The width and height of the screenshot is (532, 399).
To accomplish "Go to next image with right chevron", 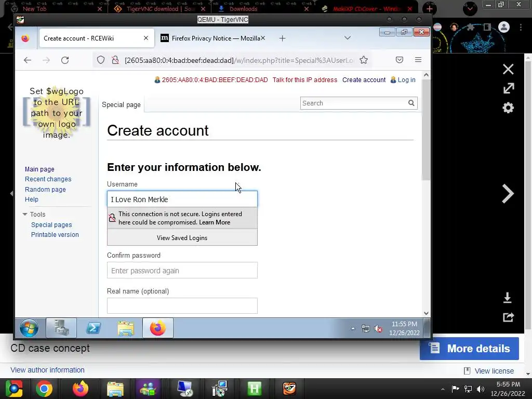I will point(508,194).
